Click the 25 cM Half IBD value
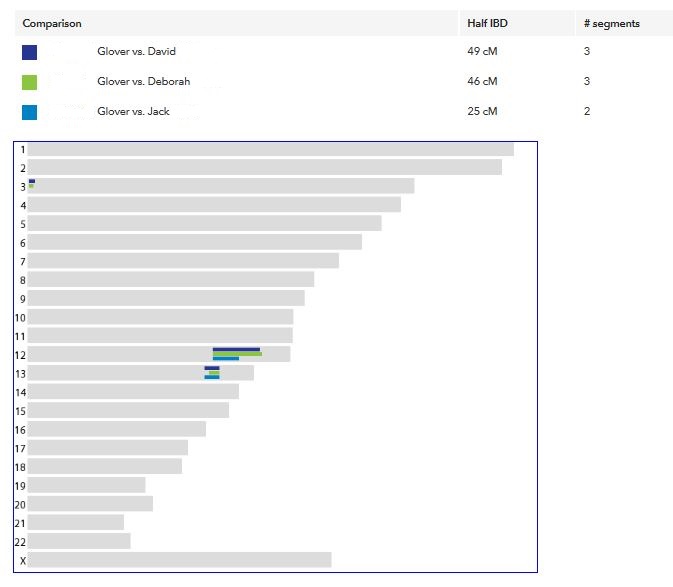The width and height of the screenshot is (673, 587). 482,112
